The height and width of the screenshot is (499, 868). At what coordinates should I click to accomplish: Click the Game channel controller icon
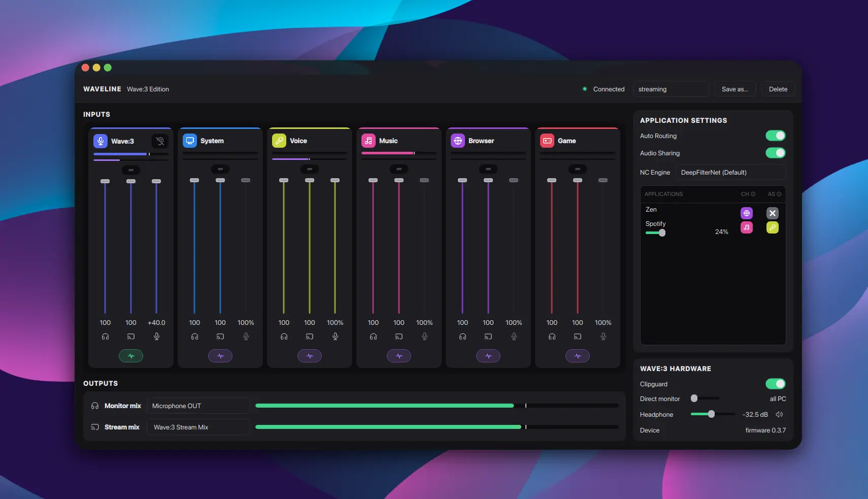(x=547, y=141)
